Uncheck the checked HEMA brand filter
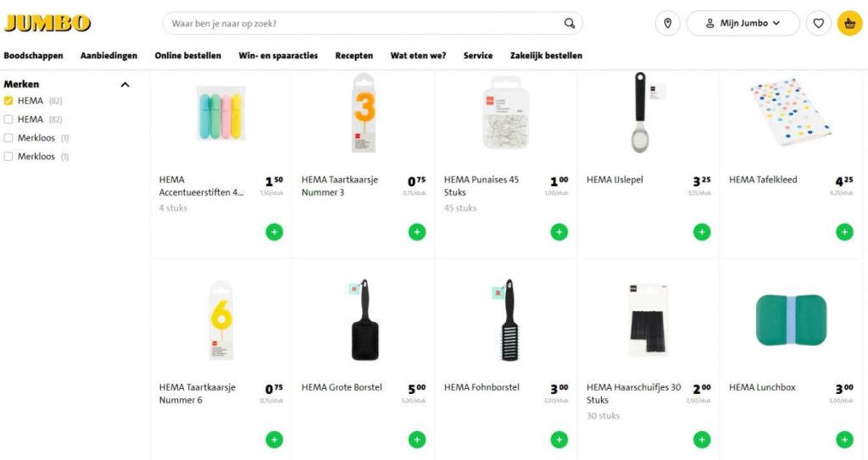This screenshot has height=460, width=868. (x=8, y=101)
